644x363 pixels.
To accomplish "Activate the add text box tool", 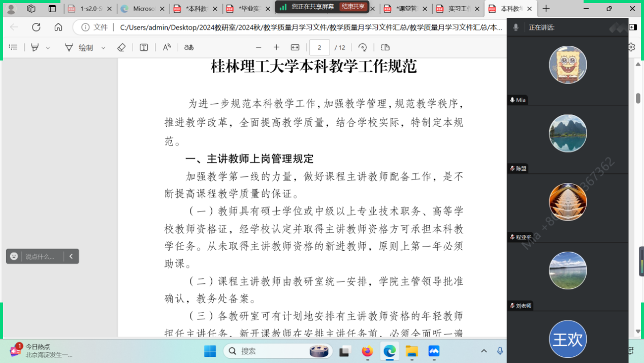I will point(144,47).
